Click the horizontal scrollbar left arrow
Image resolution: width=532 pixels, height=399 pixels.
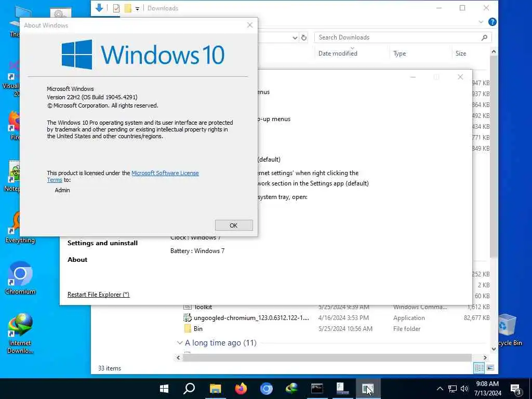tap(179, 357)
